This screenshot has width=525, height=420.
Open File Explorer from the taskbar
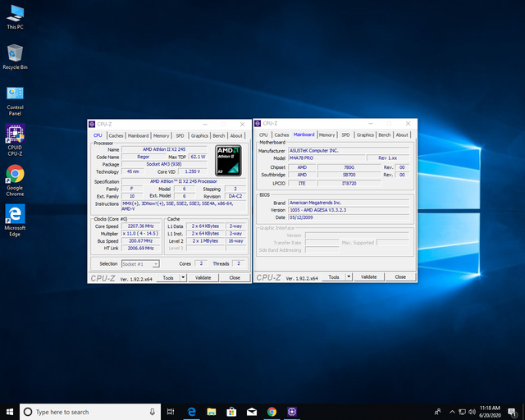click(212, 412)
